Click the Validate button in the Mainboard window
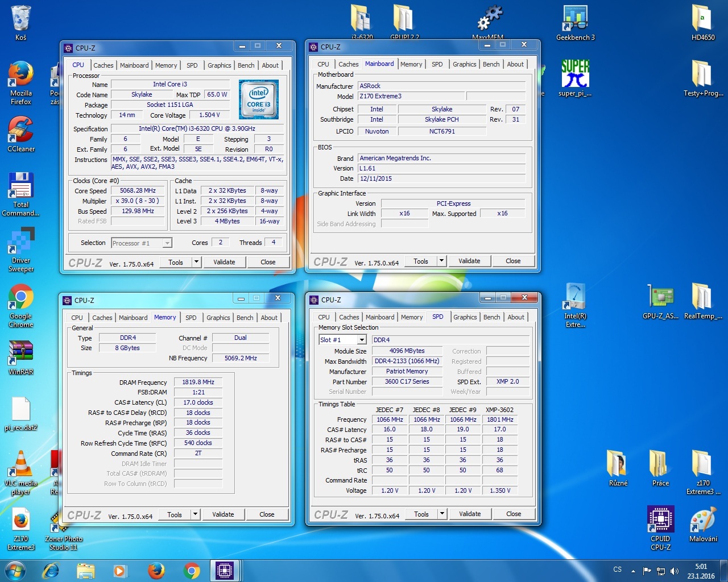This screenshot has width=728, height=582. [469, 261]
